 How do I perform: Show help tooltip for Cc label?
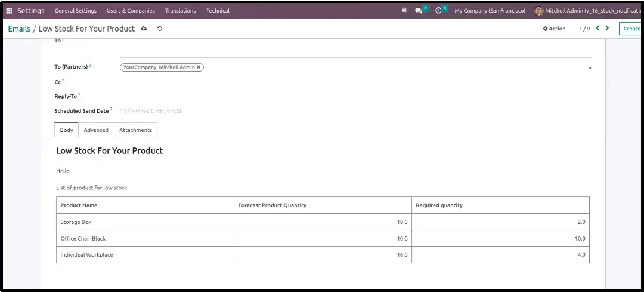pyautogui.click(x=63, y=81)
